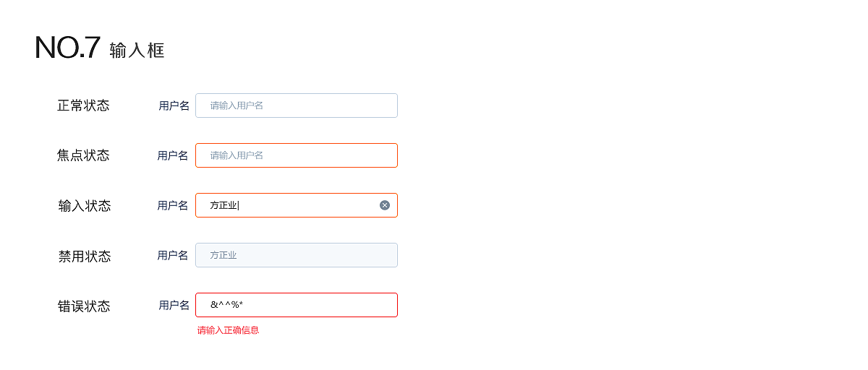The width and height of the screenshot is (868, 370).
Task: Click 用户名 label in the 正常状态 row
Action: pyautogui.click(x=174, y=106)
